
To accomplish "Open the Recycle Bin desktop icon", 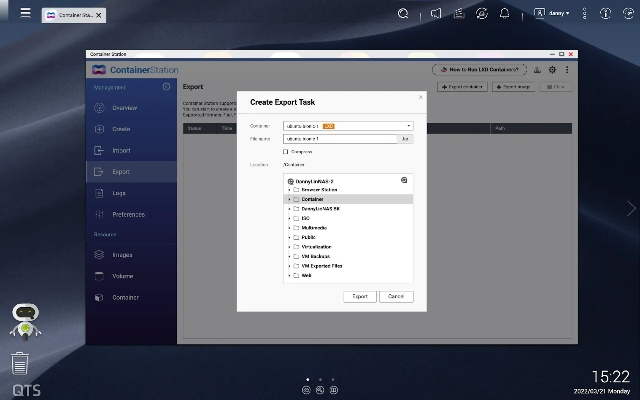I will click(20, 363).
